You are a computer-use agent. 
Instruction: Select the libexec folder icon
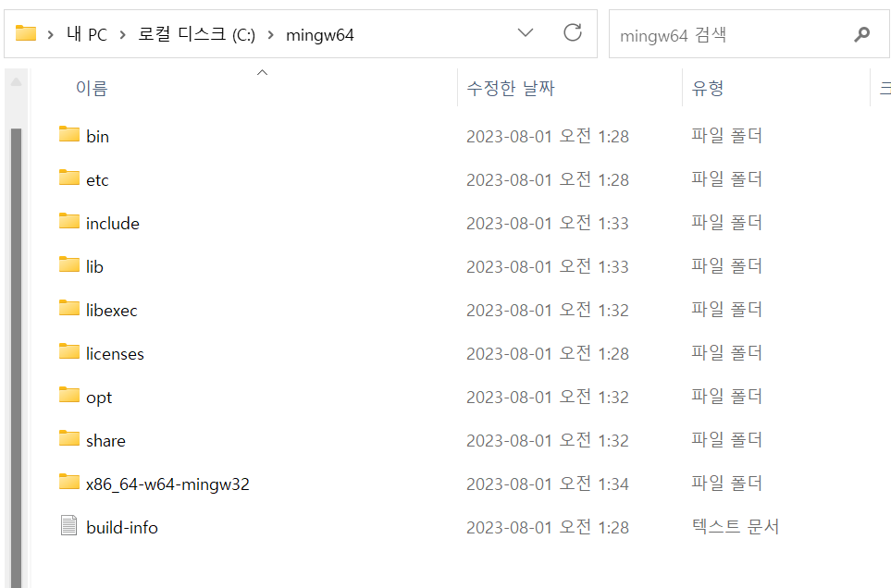pos(69,308)
